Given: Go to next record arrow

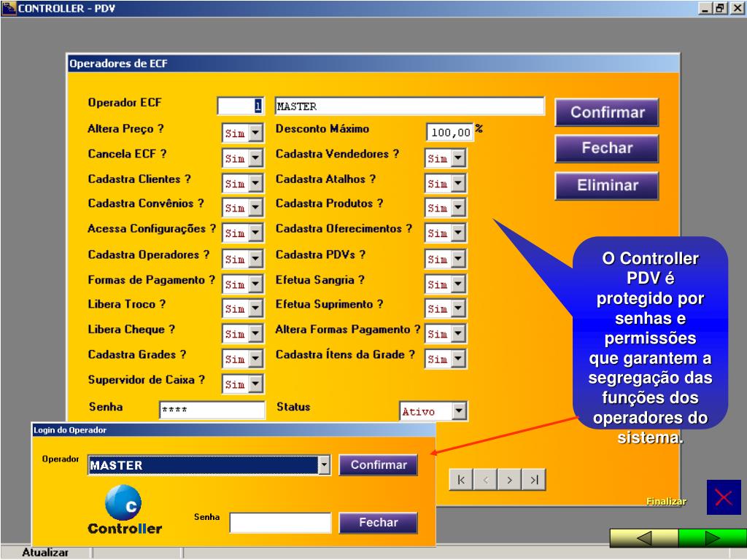Looking at the screenshot, I should click(510, 480).
